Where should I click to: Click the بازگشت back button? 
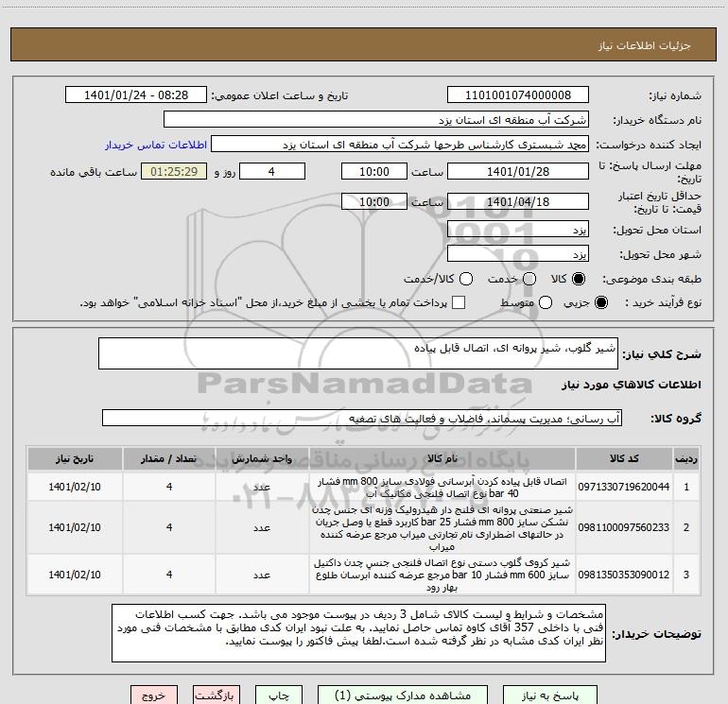coord(217,695)
